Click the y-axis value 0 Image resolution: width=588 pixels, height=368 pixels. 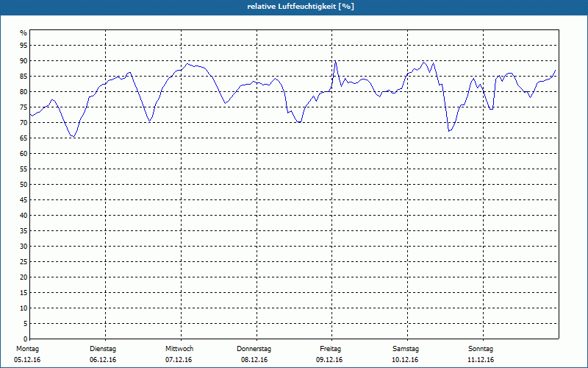pos(26,339)
